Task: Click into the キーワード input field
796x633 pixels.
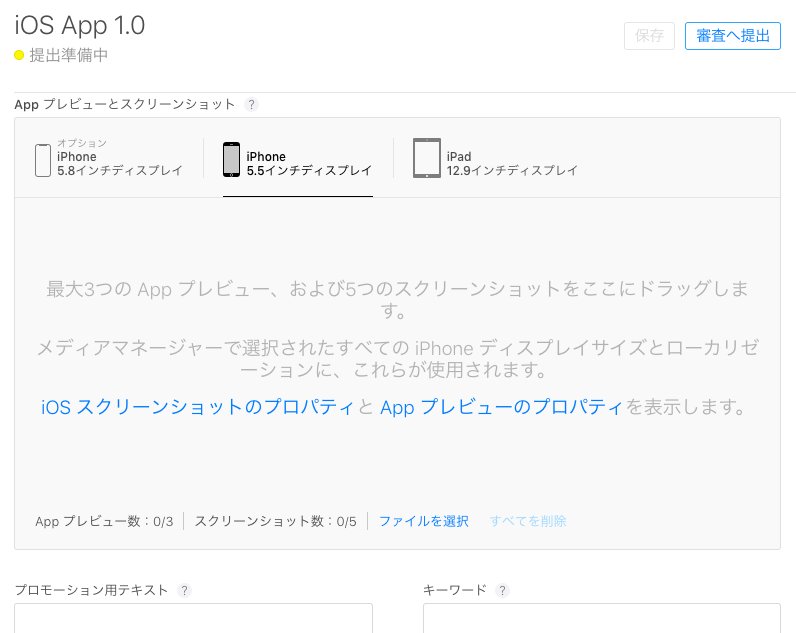Action: (x=602, y=618)
